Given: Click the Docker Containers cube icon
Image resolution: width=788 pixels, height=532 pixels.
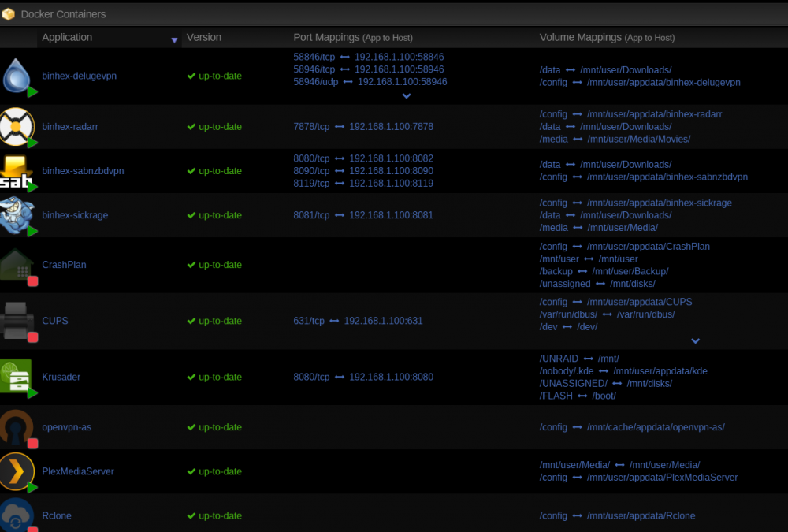Looking at the screenshot, I should coord(8,14).
